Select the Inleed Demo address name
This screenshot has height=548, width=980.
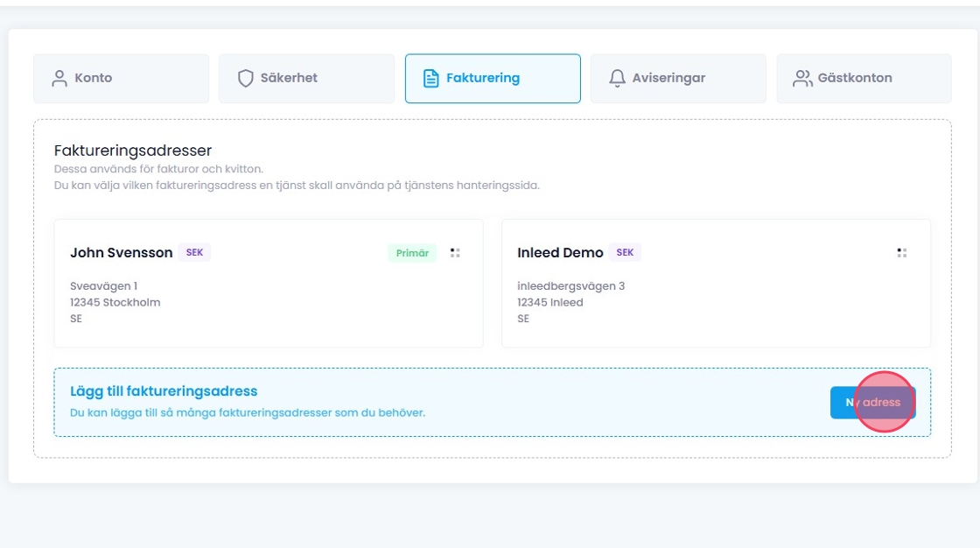(560, 253)
